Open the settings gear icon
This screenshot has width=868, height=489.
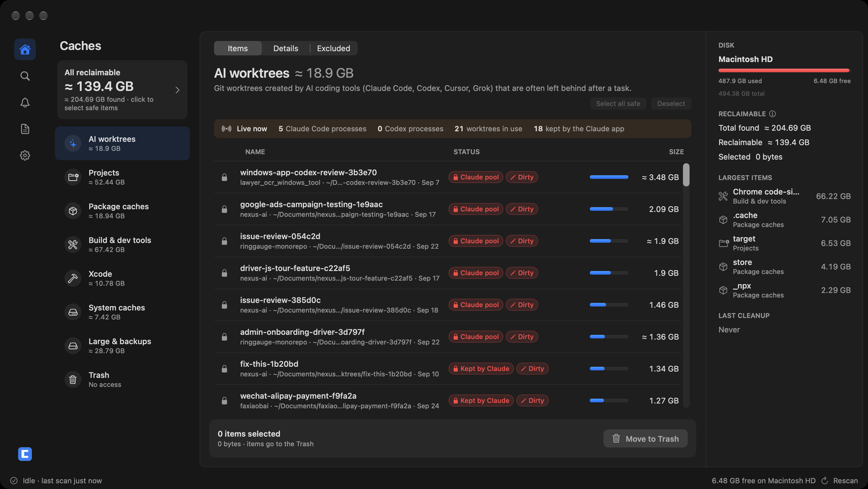click(25, 156)
